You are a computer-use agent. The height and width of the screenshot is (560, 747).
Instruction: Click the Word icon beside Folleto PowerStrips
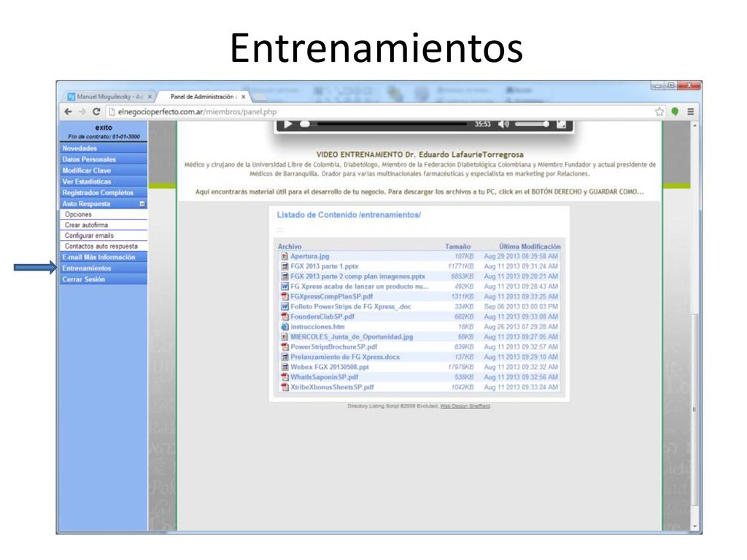point(285,307)
